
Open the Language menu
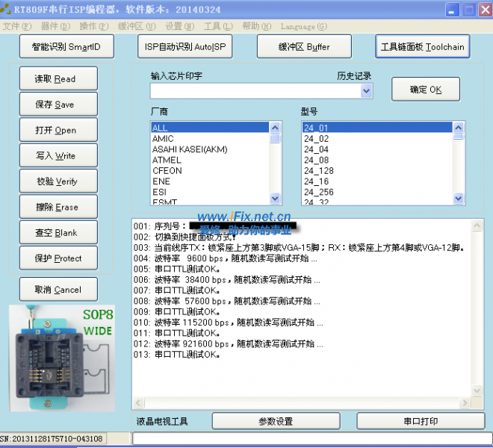pyautogui.click(x=303, y=26)
